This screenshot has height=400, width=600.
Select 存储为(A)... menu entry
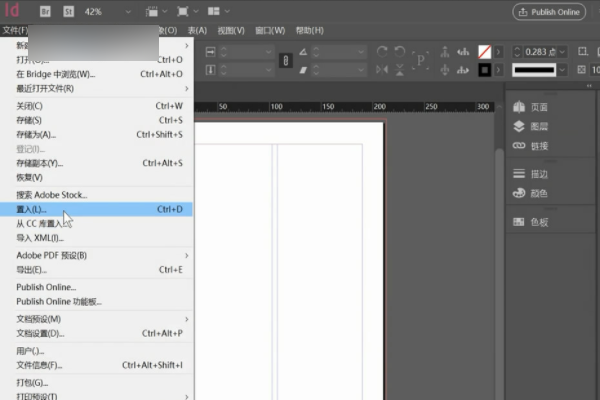click(35, 134)
